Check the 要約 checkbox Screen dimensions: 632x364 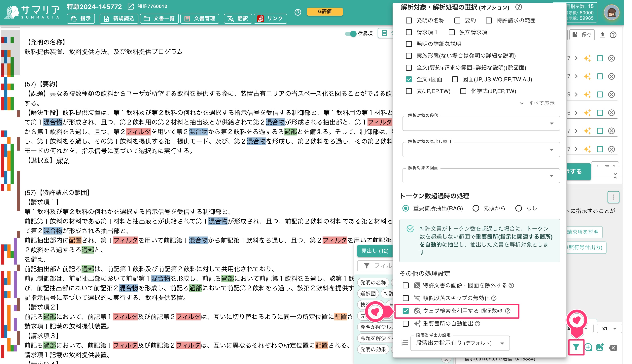[457, 20]
